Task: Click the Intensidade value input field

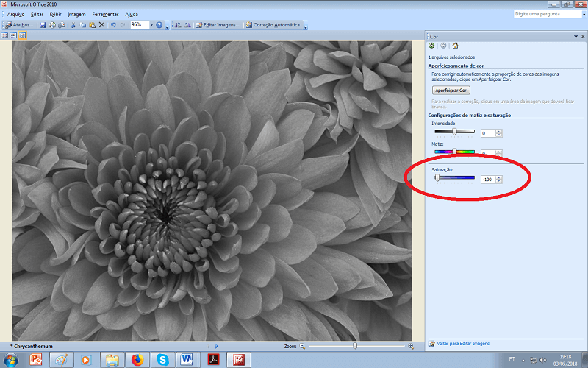Action: (x=487, y=133)
